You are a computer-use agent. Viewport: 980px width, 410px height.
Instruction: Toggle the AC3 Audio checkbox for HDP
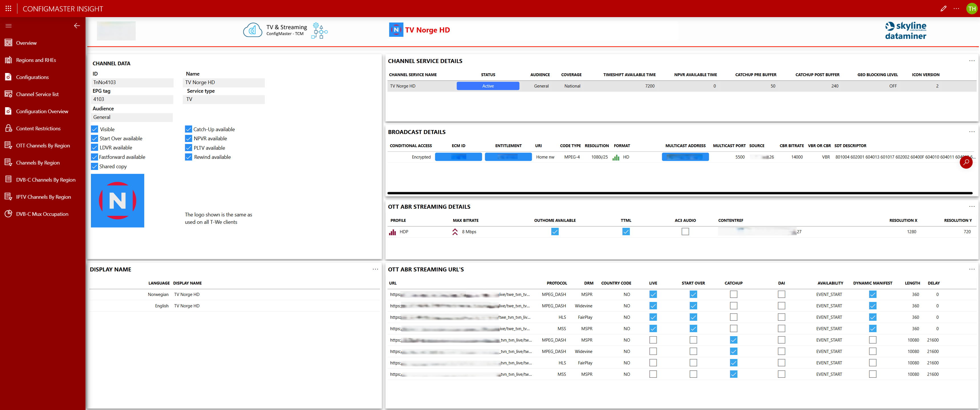tap(685, 232)
